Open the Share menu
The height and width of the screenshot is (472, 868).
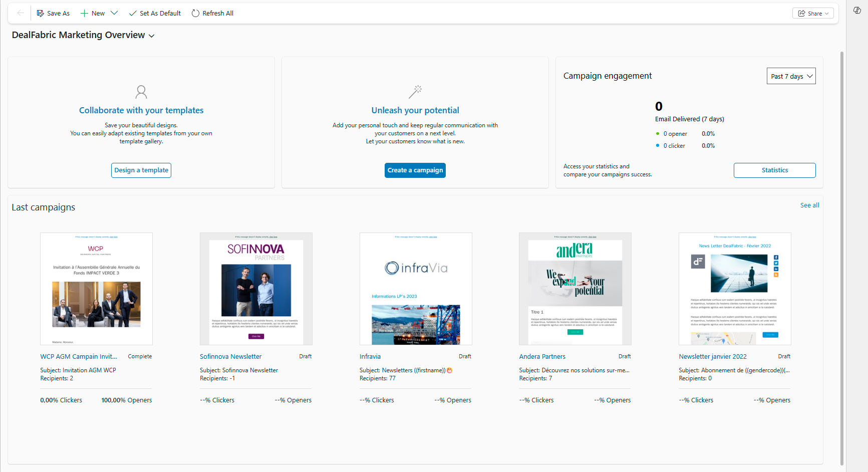pyautogui.click(x=813, y=14)
